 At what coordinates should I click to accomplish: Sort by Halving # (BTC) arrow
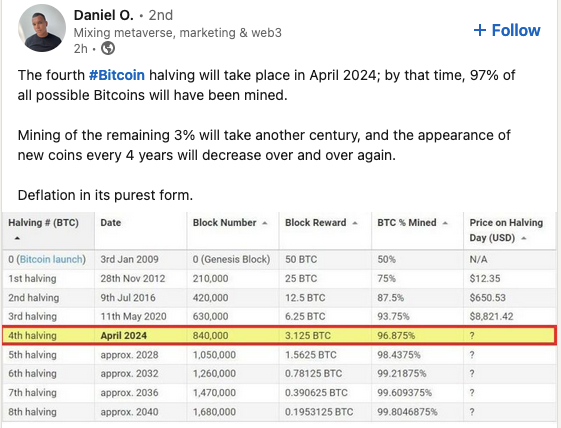17,238
